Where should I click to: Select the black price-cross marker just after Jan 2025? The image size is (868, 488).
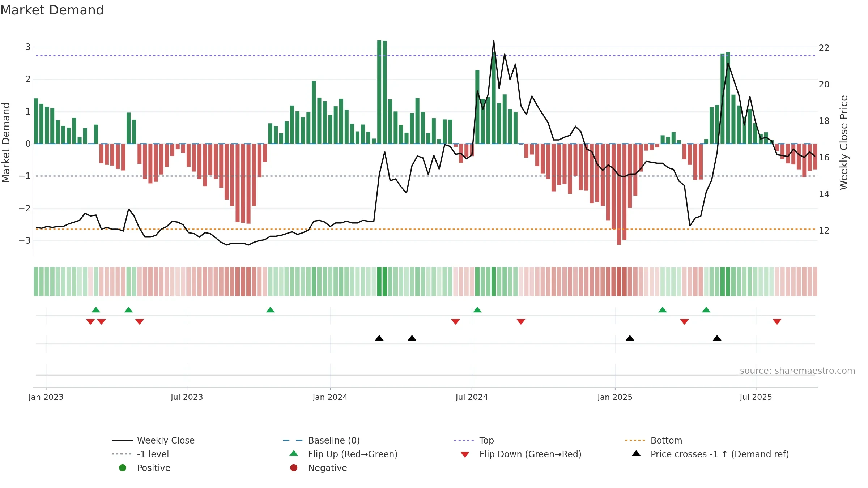[630, 338]
